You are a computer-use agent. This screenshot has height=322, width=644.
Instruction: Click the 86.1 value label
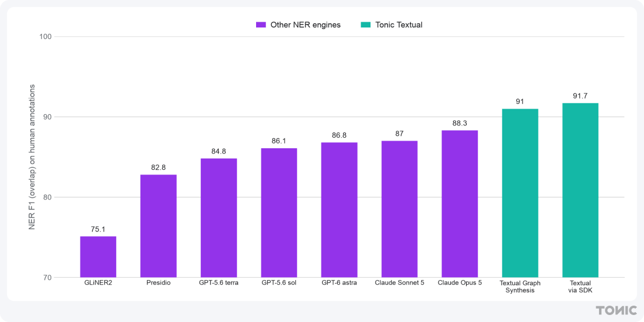[279, 141]
